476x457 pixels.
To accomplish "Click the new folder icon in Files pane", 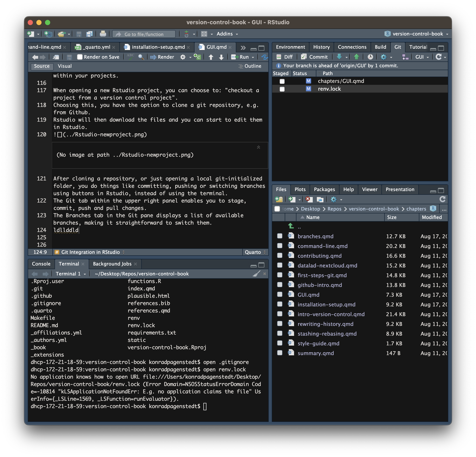I will 279,199.
